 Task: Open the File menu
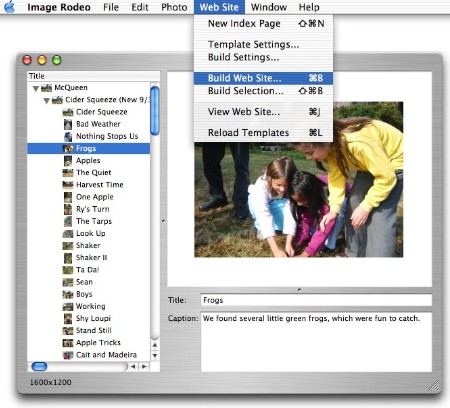click(111, 7)
